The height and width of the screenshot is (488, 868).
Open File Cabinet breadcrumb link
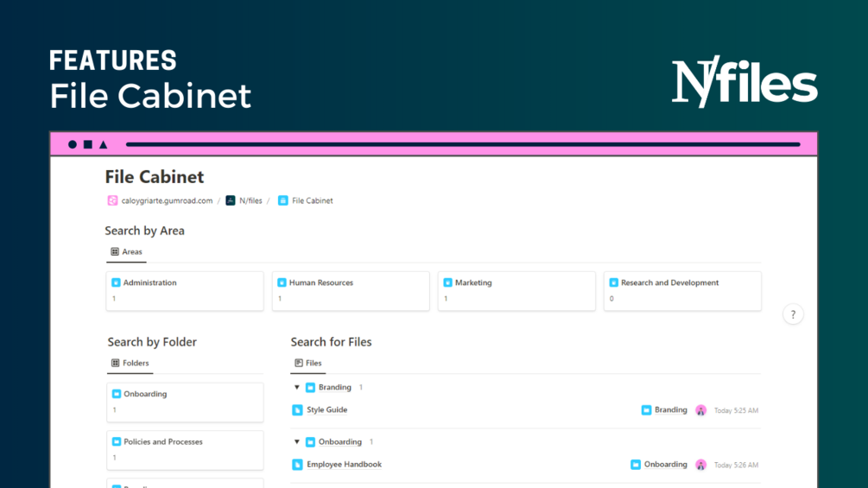tap(312, 201)
